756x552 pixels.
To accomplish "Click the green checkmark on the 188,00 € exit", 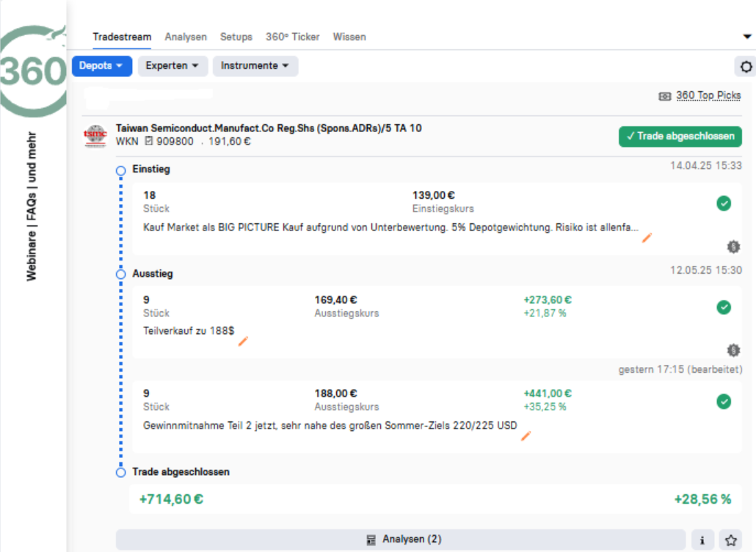I will (x=723, y=401).
